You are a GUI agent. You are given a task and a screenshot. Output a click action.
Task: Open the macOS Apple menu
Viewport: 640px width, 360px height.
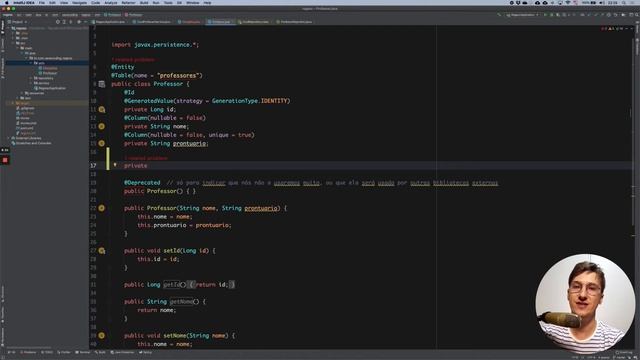[x=7, y=2]
